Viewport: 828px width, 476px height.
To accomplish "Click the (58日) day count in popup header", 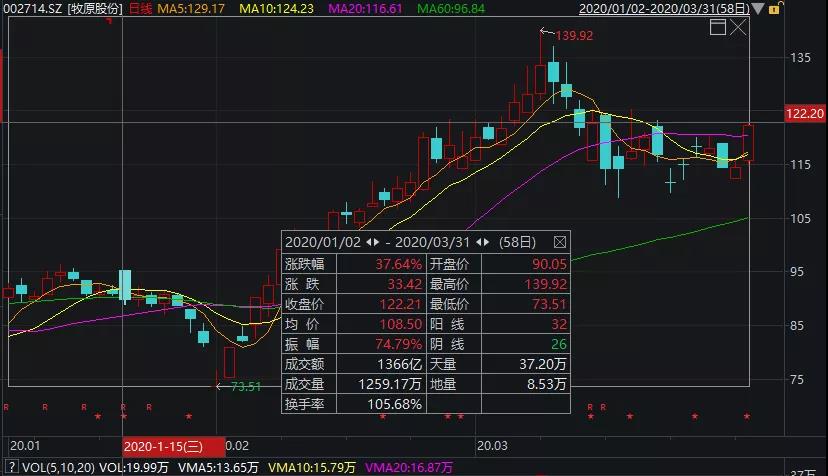I will (x=518, y=242).
